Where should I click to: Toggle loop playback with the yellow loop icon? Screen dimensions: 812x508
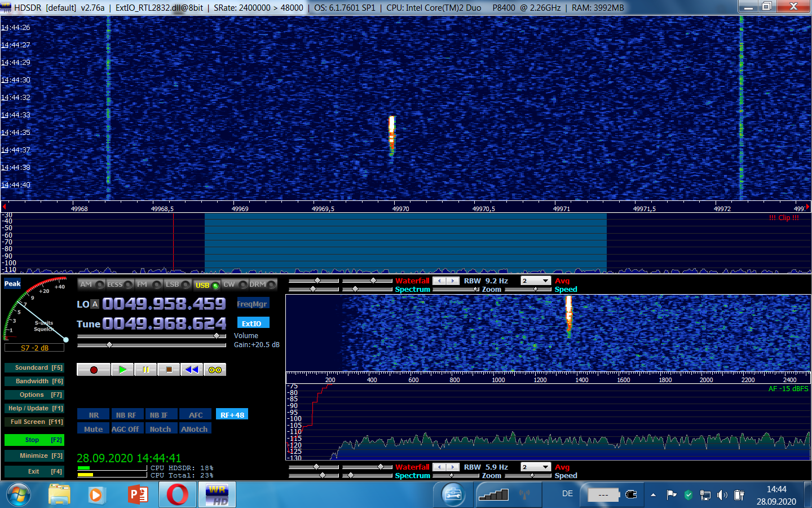point(215,370)
